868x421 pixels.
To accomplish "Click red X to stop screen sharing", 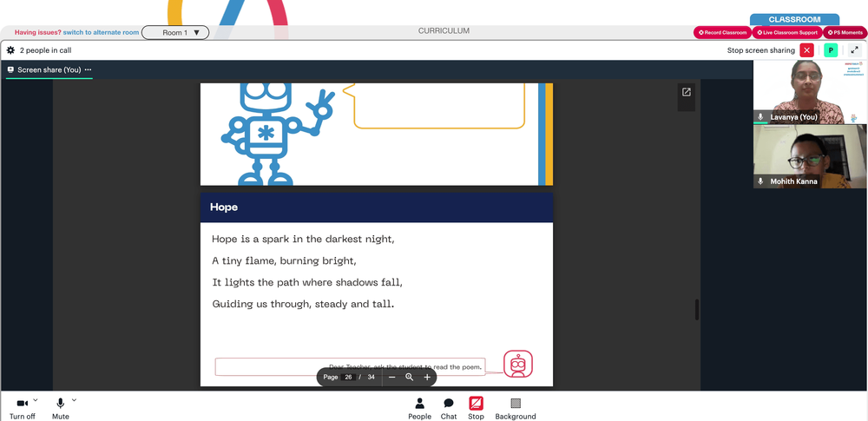I will coord(807,50).
